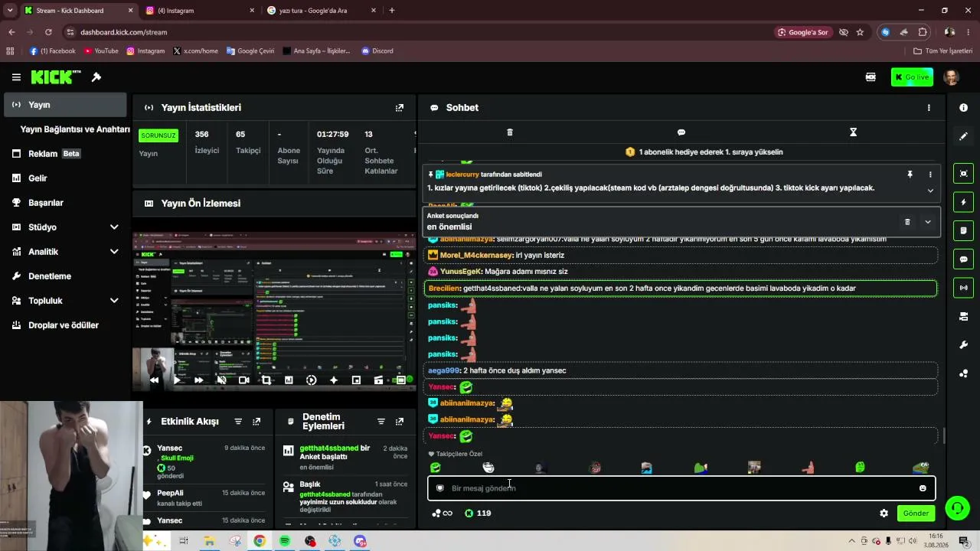Click the pin icon beside the Kick logo
The width and height of the screenshot is (980, 551).
96,77
